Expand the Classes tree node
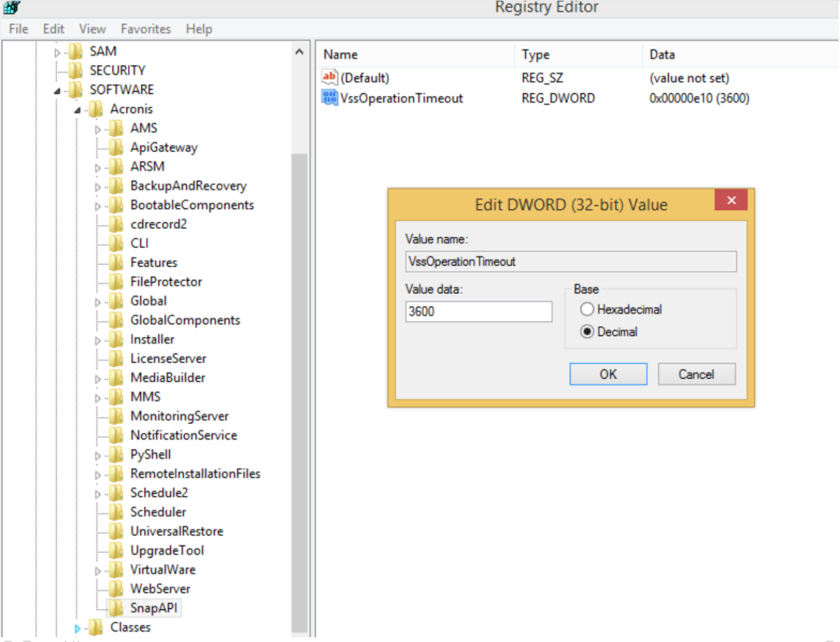The width and height of the screenshot is (840, 642). (78, 628)
